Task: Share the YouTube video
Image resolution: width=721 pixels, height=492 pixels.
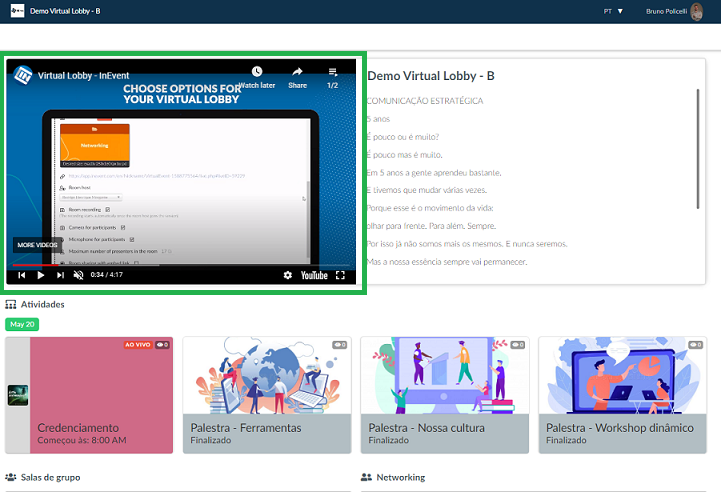Action: pyautogui.click(x=298, y=77)
